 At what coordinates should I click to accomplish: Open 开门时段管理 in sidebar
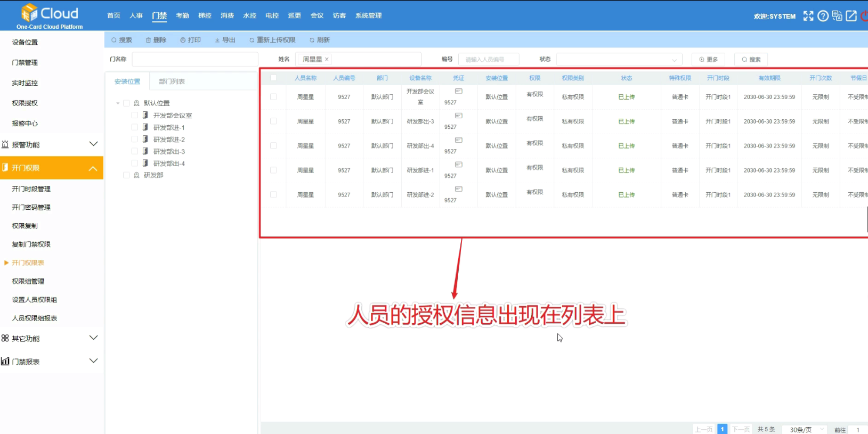tap(31, 189)
